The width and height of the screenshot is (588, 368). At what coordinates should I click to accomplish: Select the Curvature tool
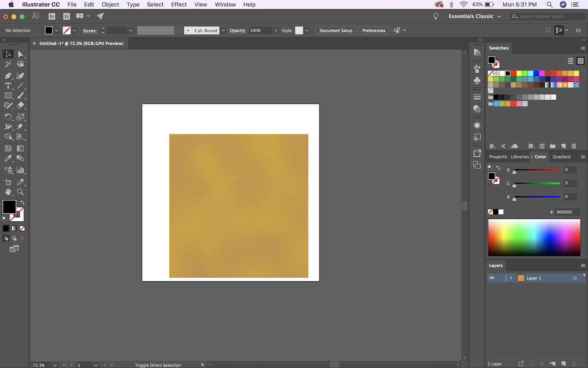[x=21, y=76]
